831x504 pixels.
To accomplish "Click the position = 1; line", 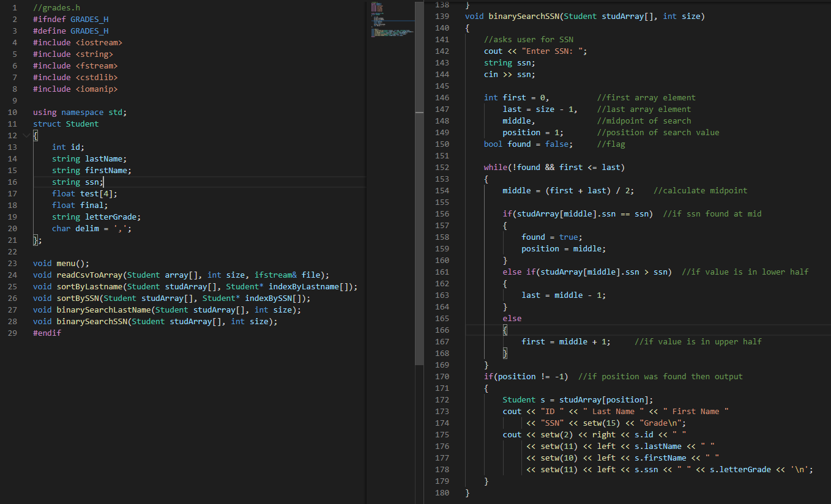I will click(x=533, y=132).
